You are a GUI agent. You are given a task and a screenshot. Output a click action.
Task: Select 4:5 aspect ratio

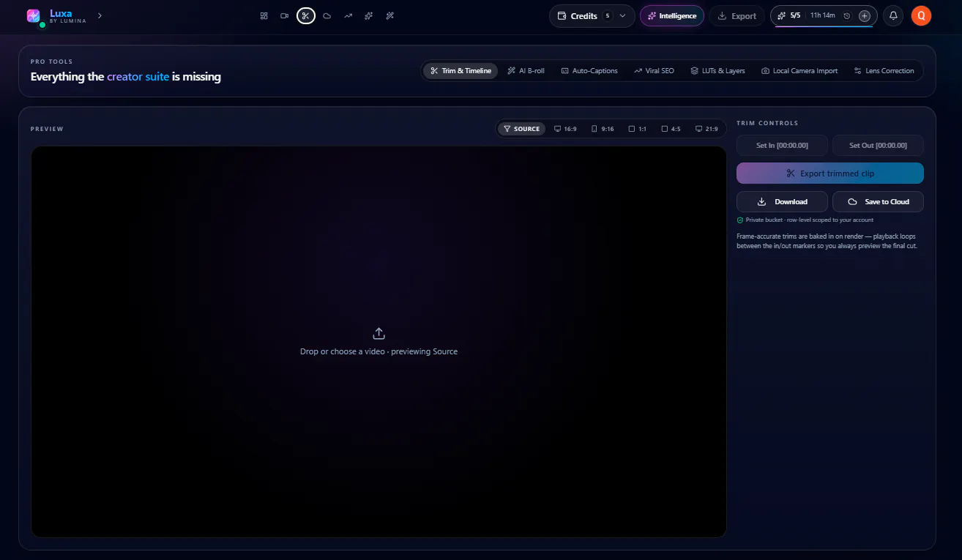(671, 129)
